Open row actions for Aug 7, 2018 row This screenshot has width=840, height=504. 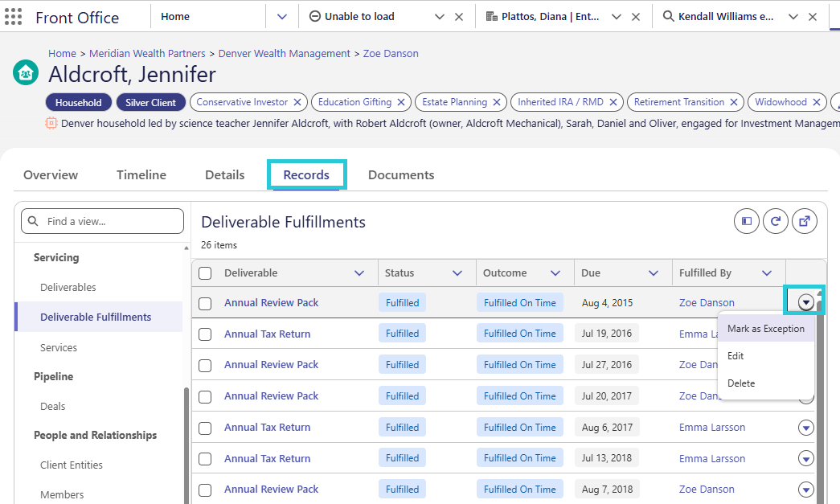(805, 490)
